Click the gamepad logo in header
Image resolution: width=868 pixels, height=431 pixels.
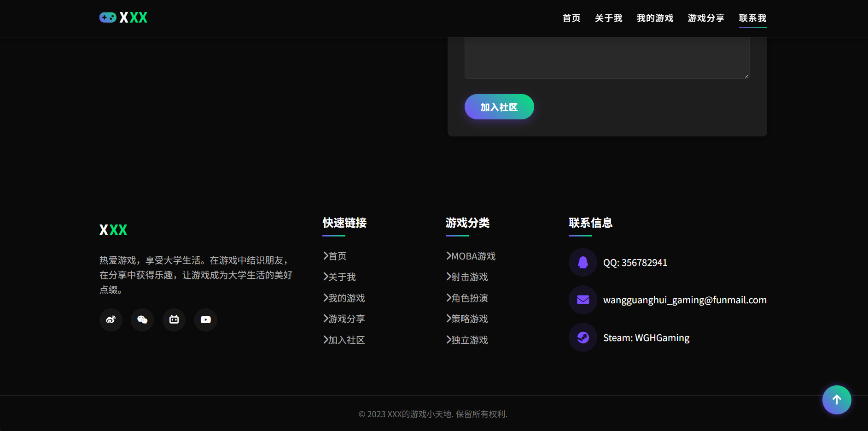pos(108,18)
